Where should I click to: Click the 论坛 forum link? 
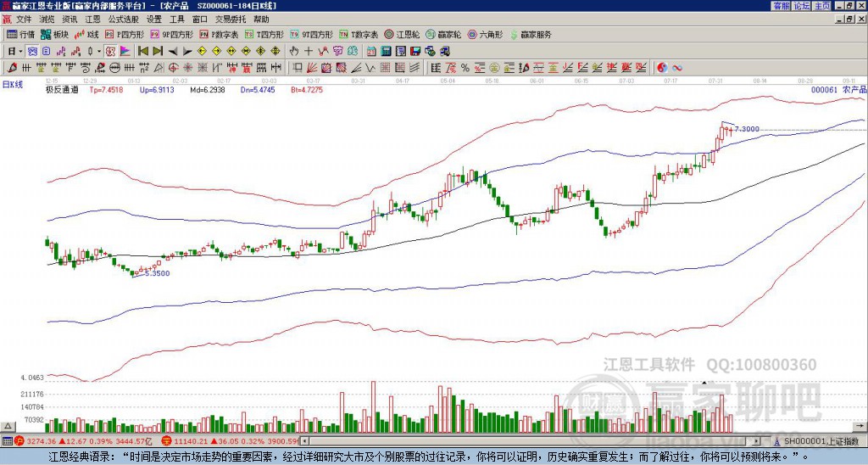802,6
